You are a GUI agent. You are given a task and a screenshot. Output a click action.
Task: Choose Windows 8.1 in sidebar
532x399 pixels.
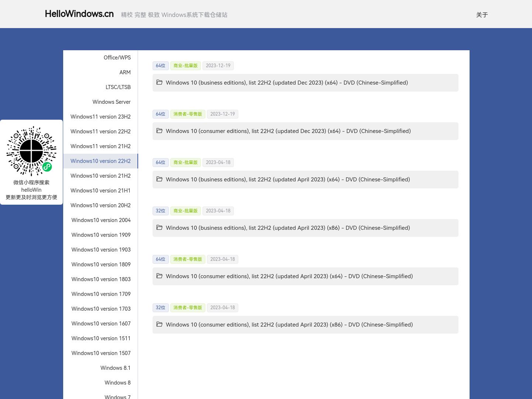(100, 368)
